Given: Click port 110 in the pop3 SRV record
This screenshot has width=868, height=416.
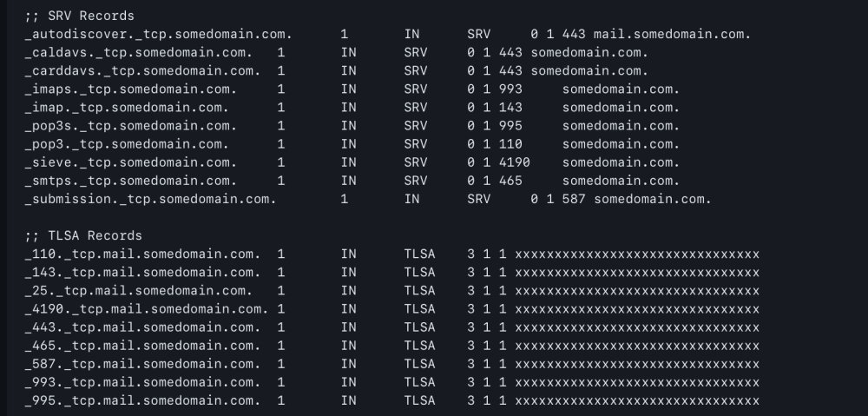Looking at the screenshot, I should point(510,144).
